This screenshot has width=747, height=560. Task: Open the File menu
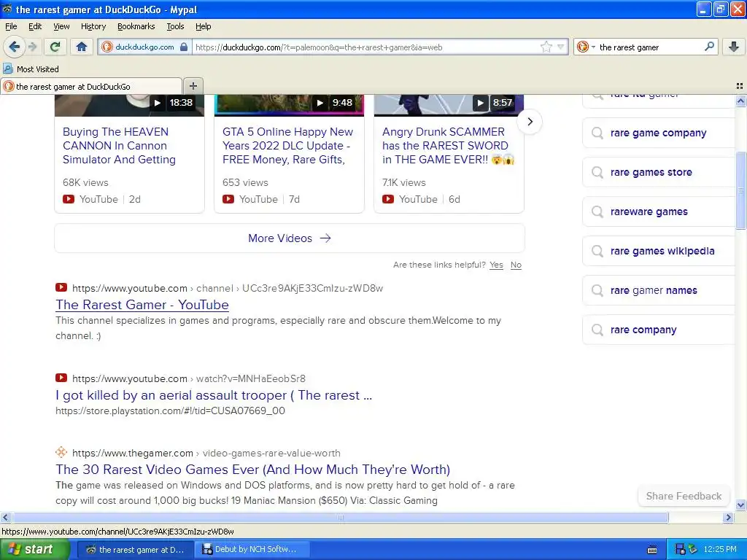click(11, 26)
